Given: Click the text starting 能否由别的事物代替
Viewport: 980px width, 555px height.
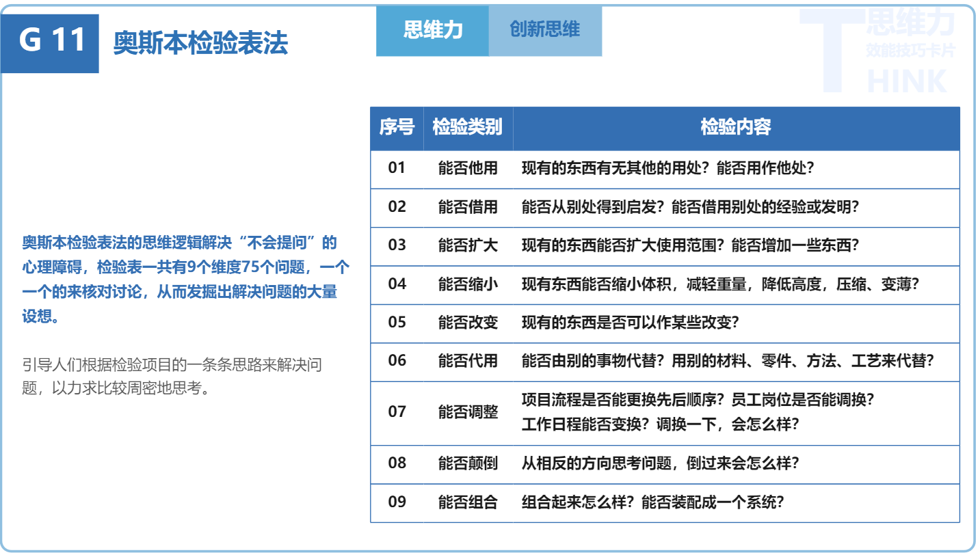Looking at the screenshot, I should click(x=728, y=361).
